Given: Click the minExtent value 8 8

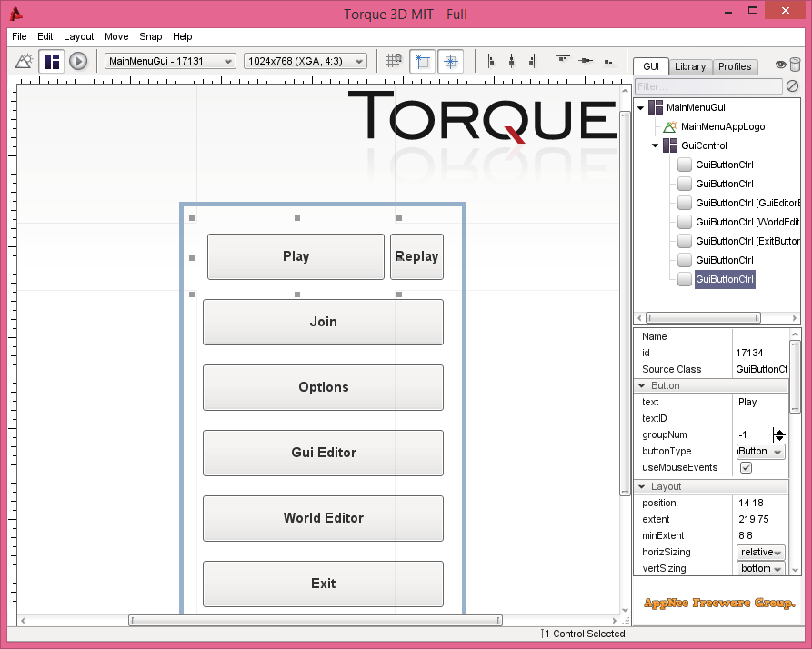Looking at the screenshot, I should tap(746, 535).
